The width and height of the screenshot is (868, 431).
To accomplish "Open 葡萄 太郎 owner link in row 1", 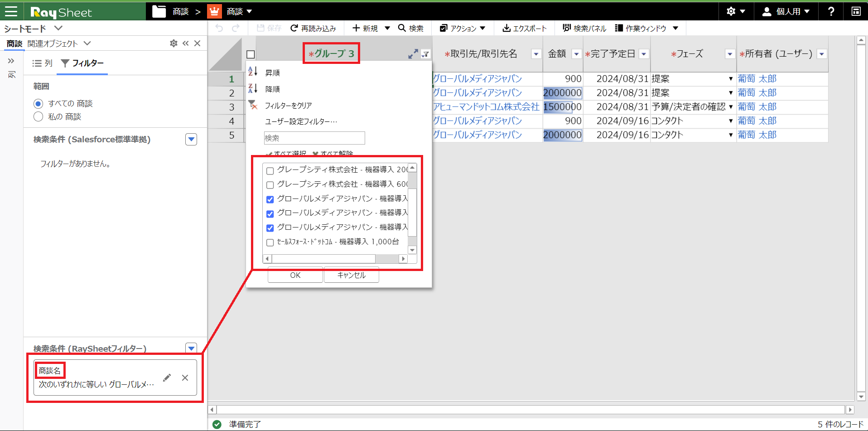I will point(757,78).
